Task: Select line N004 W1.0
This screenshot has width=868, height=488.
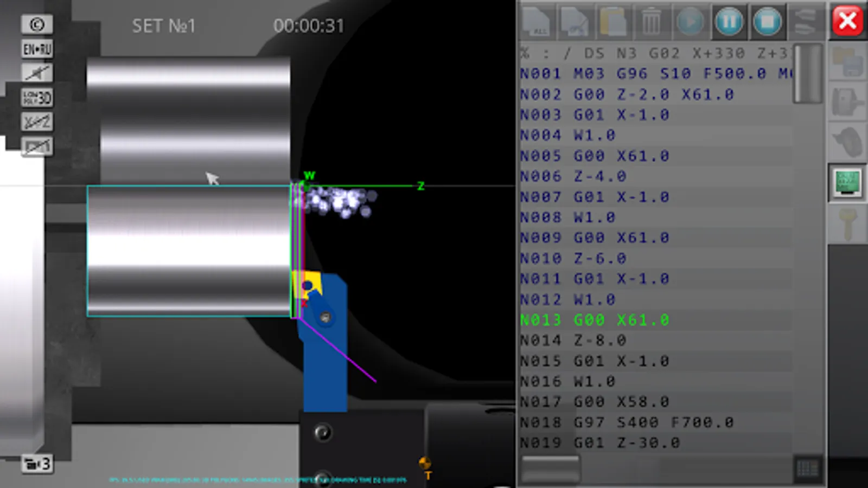Action: click(x=655, y=135)
